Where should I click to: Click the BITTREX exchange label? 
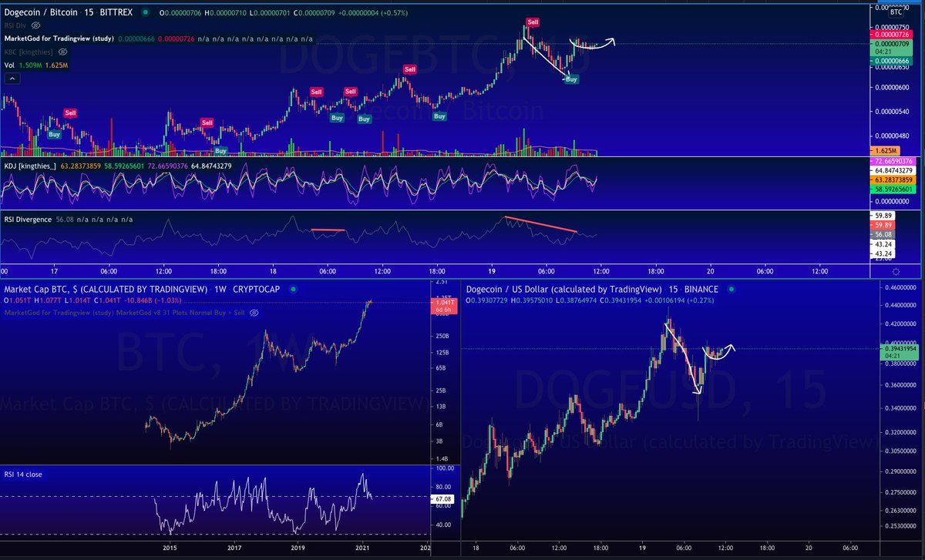pyautogui.click(x=115, y=13)
